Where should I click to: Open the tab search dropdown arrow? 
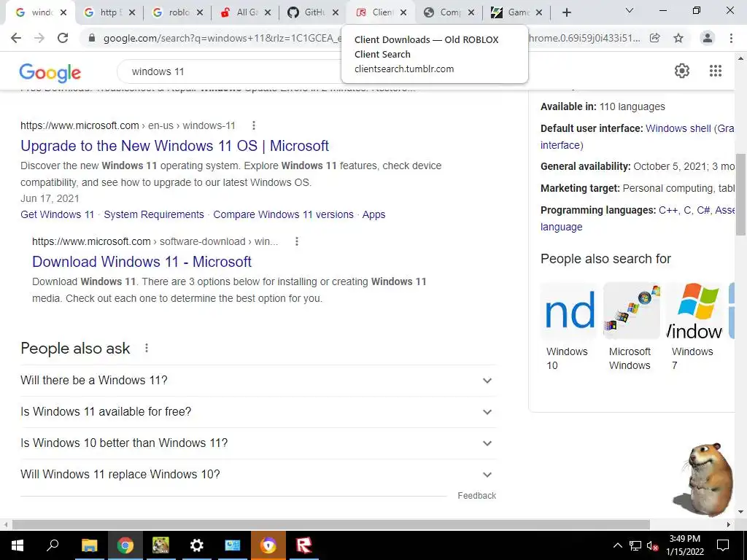click(x=630, y=10)
